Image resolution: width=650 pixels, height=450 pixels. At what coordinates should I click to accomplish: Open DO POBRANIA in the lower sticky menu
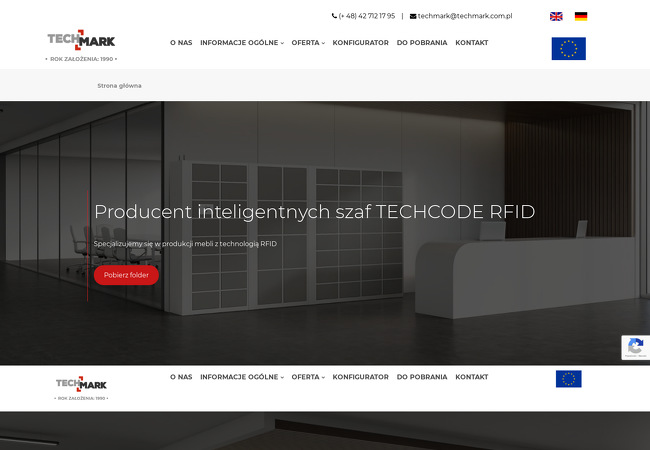coord(422,377)
